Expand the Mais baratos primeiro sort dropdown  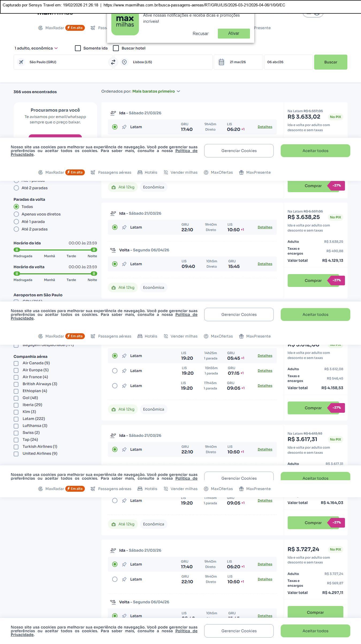click(156, 91)
